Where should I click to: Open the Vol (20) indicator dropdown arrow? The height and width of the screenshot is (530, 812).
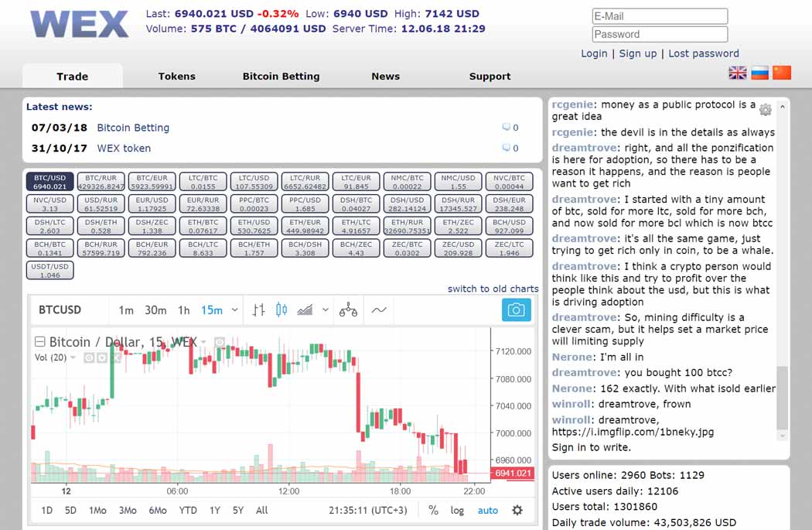pyautogui.click(x=73, y=357)
